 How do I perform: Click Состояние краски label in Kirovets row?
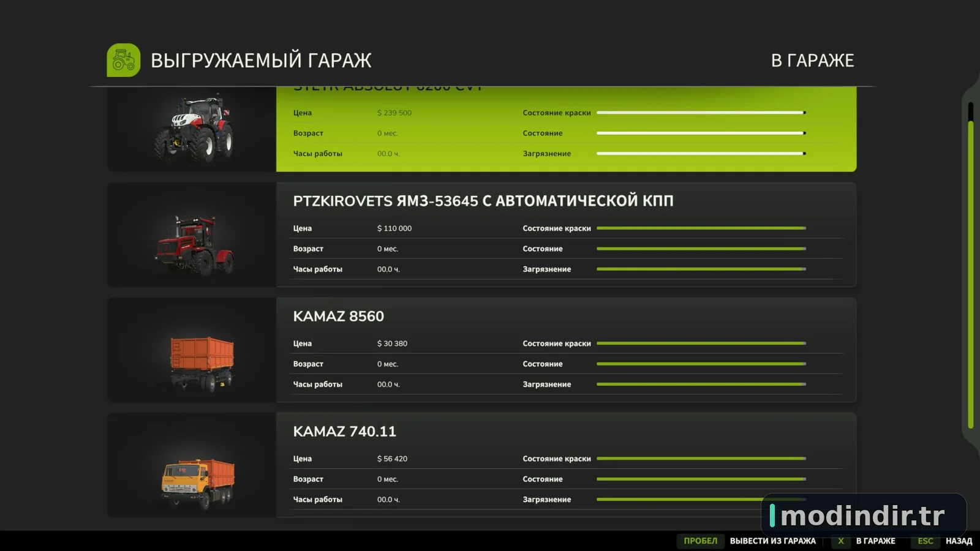click(x=557, y=228)
